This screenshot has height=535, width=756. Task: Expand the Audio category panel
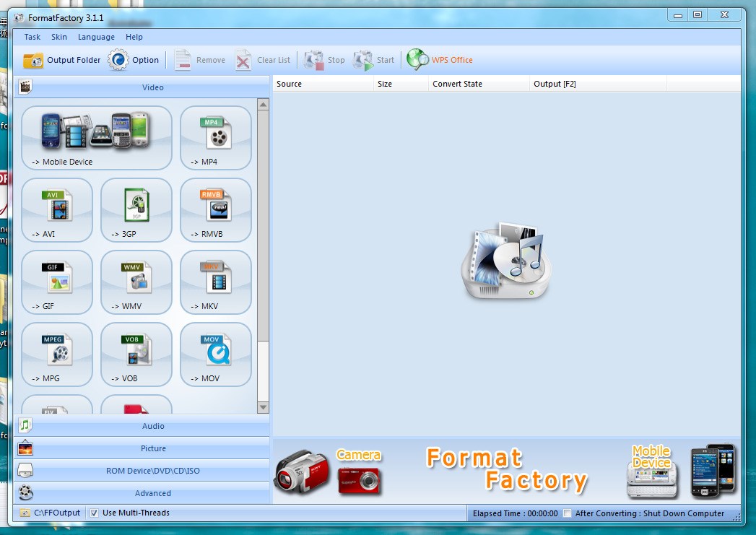click(x=142, y=426)
